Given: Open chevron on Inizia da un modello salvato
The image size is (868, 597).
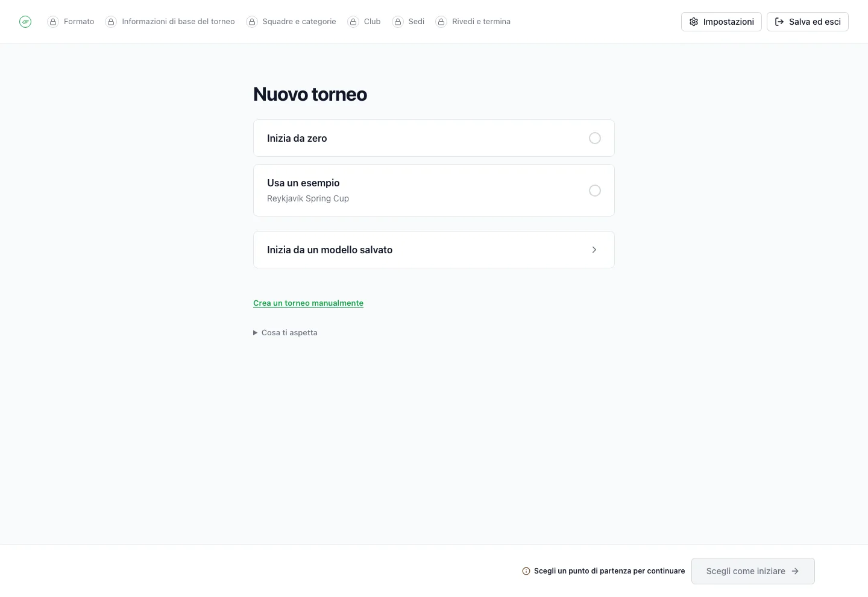Looking at the screenshot, I should [594, 250].
